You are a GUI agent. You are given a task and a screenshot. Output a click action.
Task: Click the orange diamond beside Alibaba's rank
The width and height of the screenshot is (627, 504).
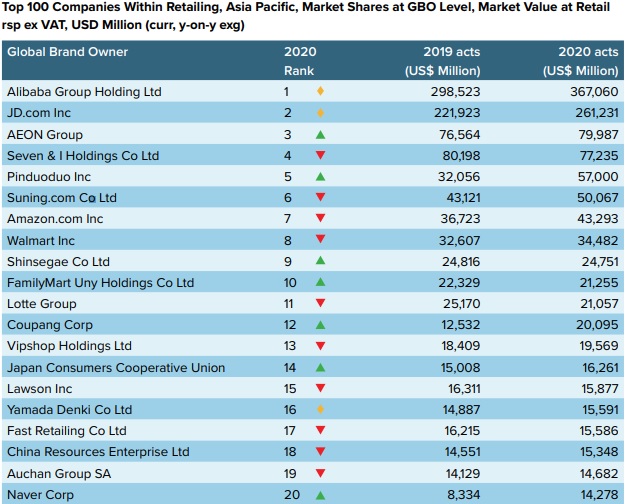pyautogui.click(x=320, y=92)
